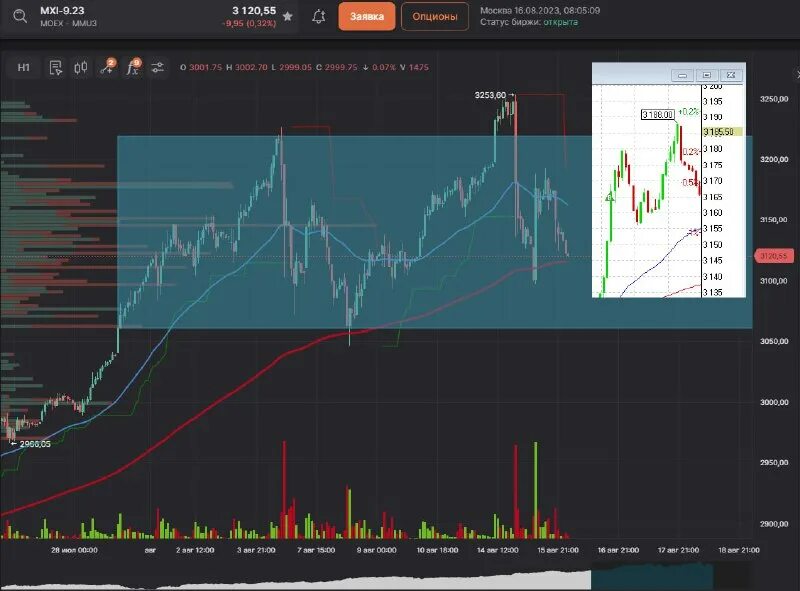
Task: Select the teal rectangle range drawing
Action: point(435,232)
